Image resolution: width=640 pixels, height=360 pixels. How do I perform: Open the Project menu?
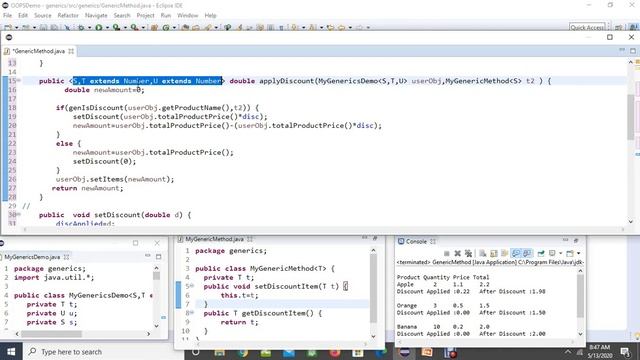point(145,16)
